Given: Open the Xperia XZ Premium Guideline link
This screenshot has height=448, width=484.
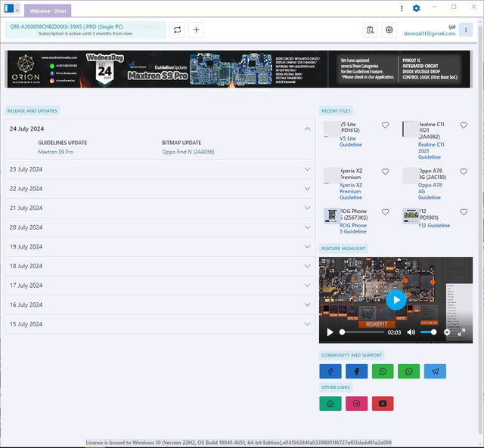Looking at the screenshot, I should [351, 191].
